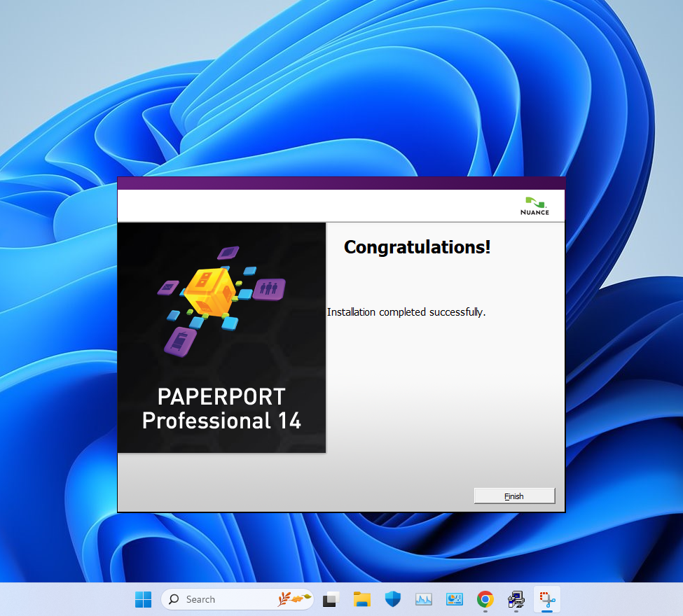This screenshot has width=683, height=616.
Task: Open Windows Security shield icon
Action: [x=392, y=599]
